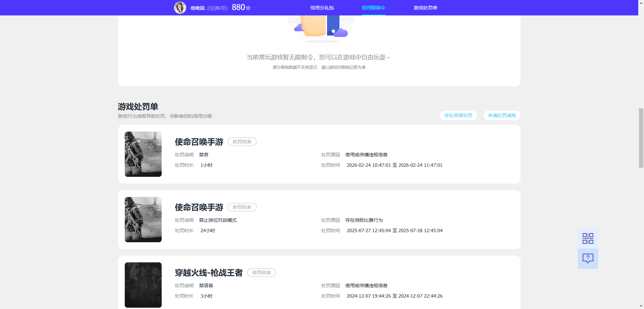
Task: Click the 禁语音 punishment description
Action: (206, 286)
